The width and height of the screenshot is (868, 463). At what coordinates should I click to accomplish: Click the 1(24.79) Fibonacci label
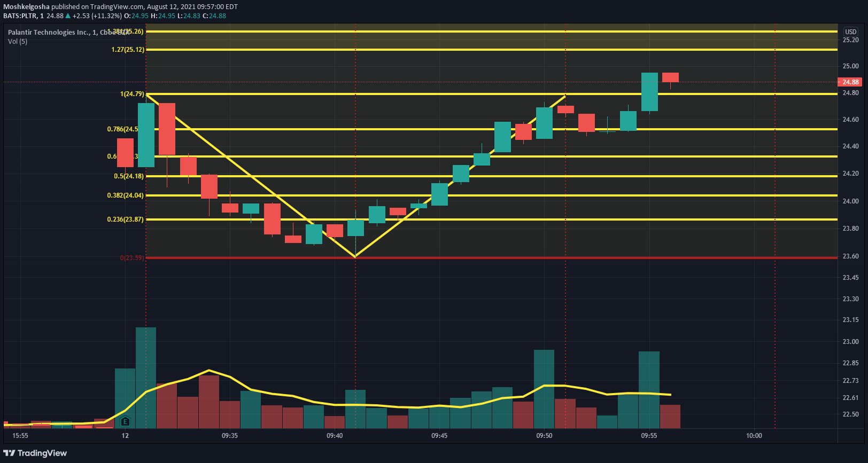[132, 94]
